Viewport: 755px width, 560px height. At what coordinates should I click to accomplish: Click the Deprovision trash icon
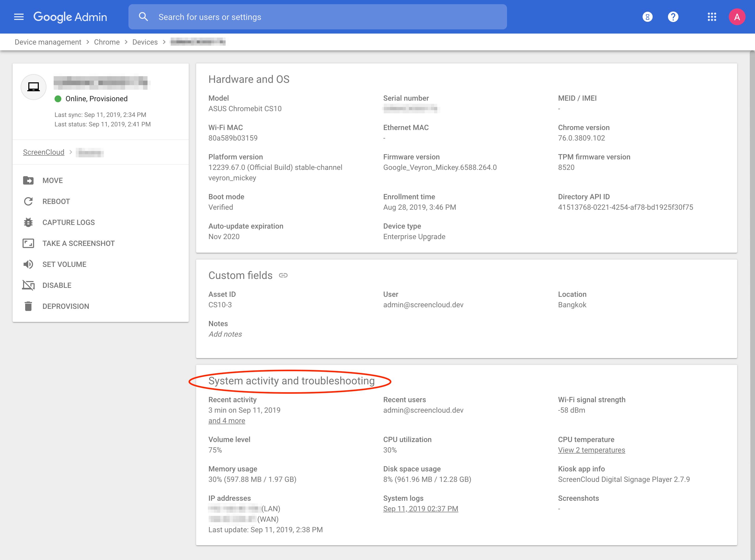[x=29, y=306]
